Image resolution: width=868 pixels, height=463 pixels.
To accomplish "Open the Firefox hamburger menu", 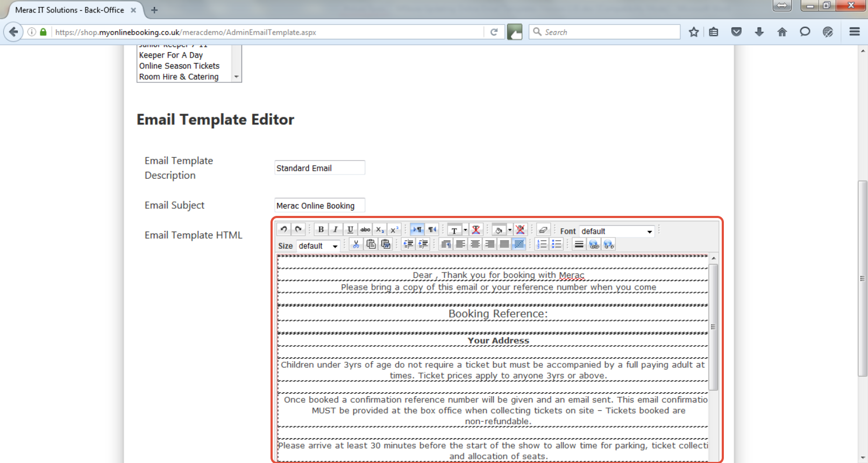I will [x=855, y=32].
